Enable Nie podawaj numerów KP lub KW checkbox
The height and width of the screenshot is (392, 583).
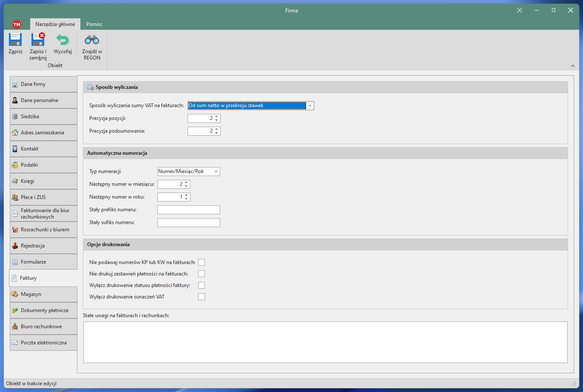(x=202, y=262)
